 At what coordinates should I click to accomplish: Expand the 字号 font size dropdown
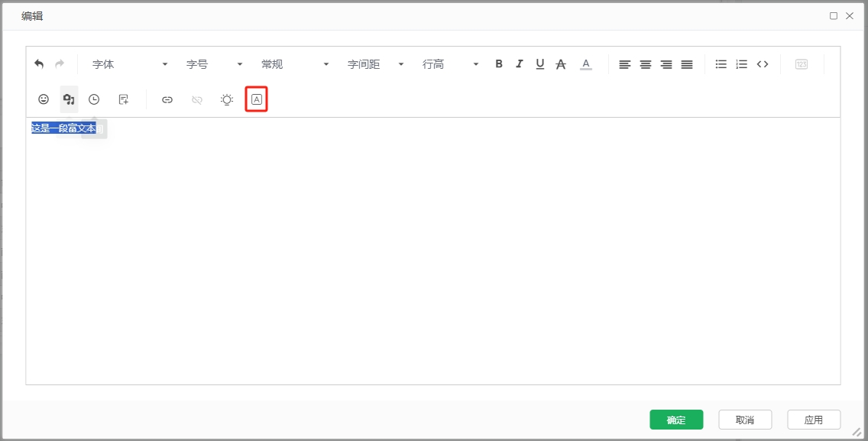pyautogui.click(x=214, y=64)
